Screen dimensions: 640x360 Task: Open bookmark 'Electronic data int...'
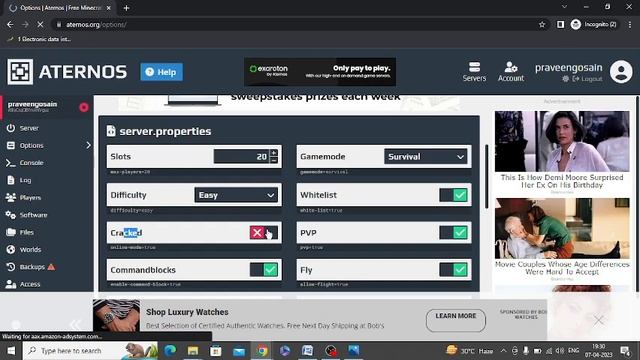click(x=39, y=39)
